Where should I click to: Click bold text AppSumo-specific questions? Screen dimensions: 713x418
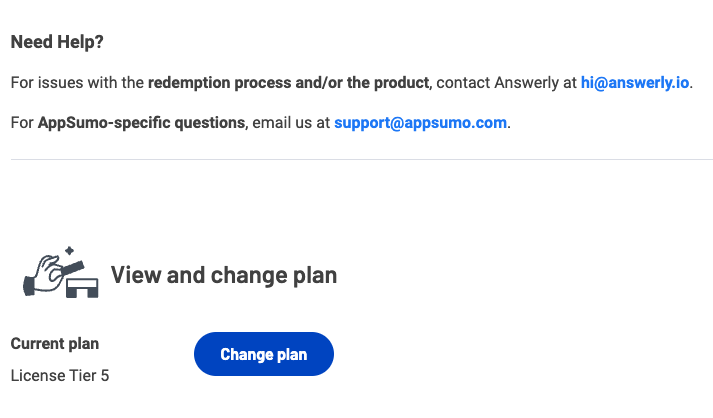point(141,123)
